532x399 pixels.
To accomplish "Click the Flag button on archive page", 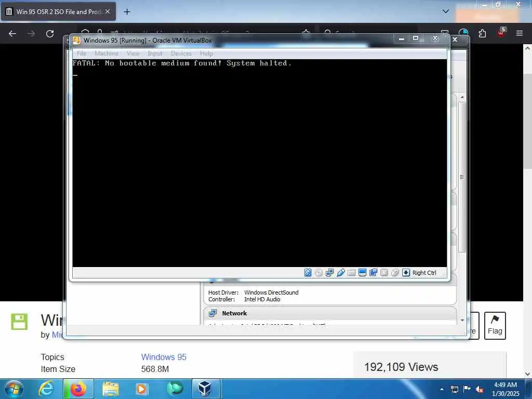I will [495, 326].
